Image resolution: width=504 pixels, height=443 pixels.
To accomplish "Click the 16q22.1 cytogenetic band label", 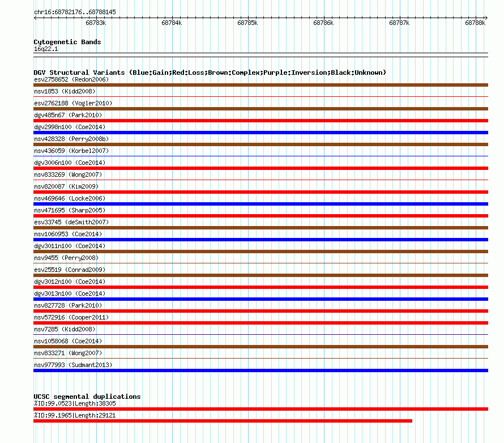I will pyautogui.click(x=46, y=49).
